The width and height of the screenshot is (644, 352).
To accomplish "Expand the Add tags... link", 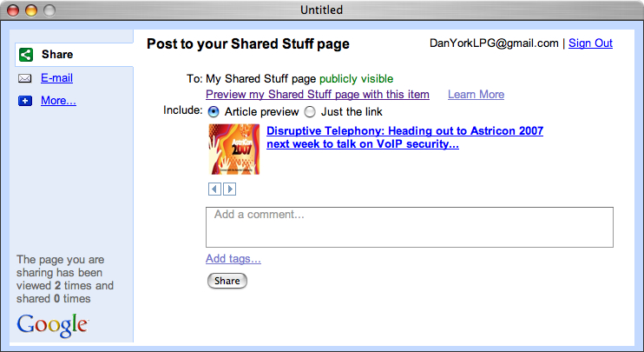I will [x=233, y=258].
